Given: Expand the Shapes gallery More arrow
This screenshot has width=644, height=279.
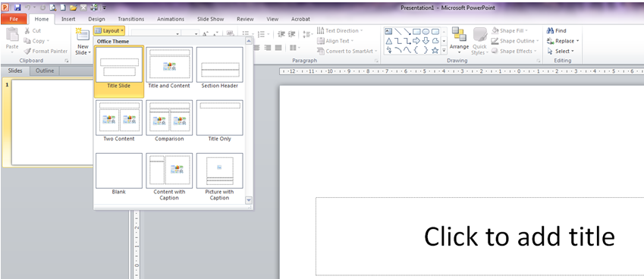Looking at the screenshot, I should pos(444,51).
